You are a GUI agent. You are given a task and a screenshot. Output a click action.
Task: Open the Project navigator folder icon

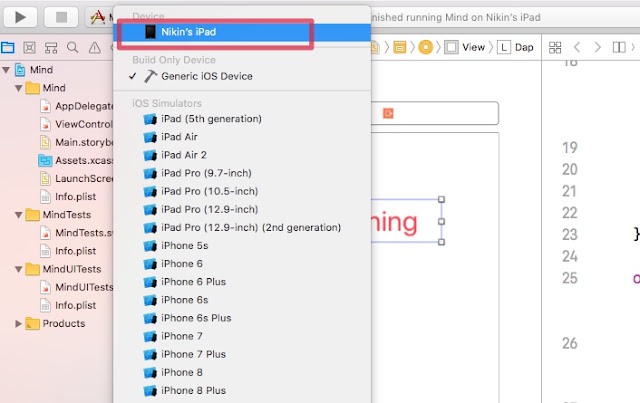tap(8, 48)
